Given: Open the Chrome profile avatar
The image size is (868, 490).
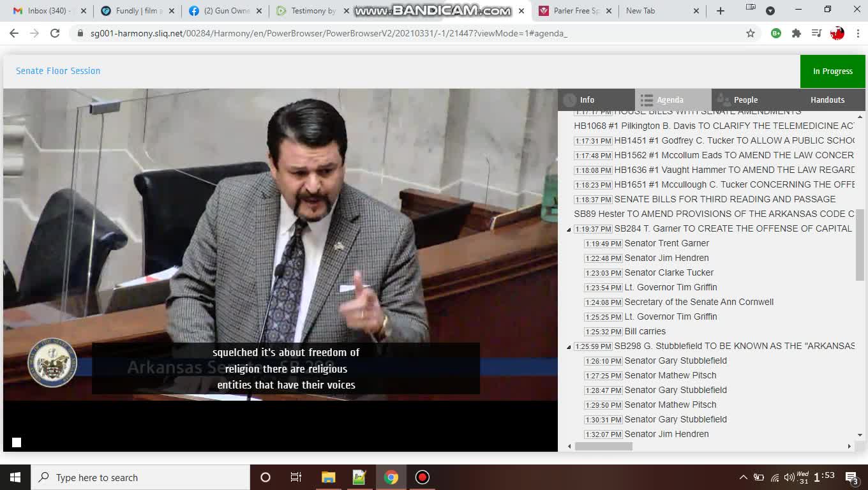Looking at the screenshot, I should 837,33.
